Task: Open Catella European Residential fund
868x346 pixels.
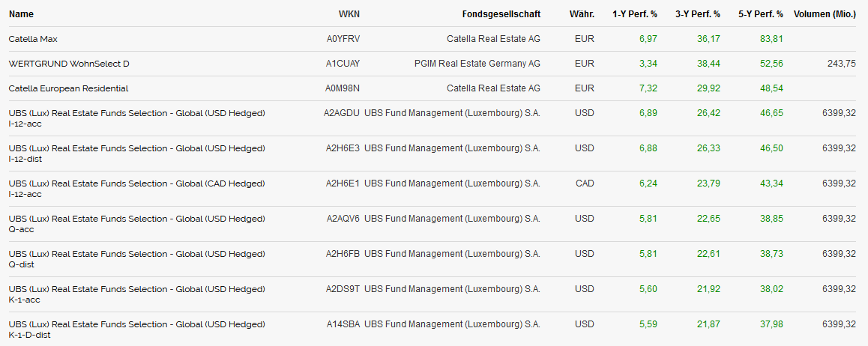Action: [69, 88]
